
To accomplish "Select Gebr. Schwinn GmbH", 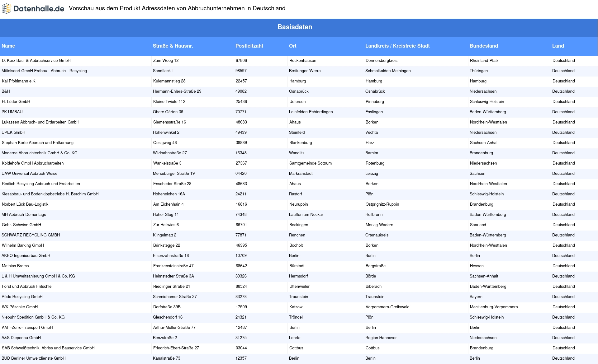I will click(21, 225).
